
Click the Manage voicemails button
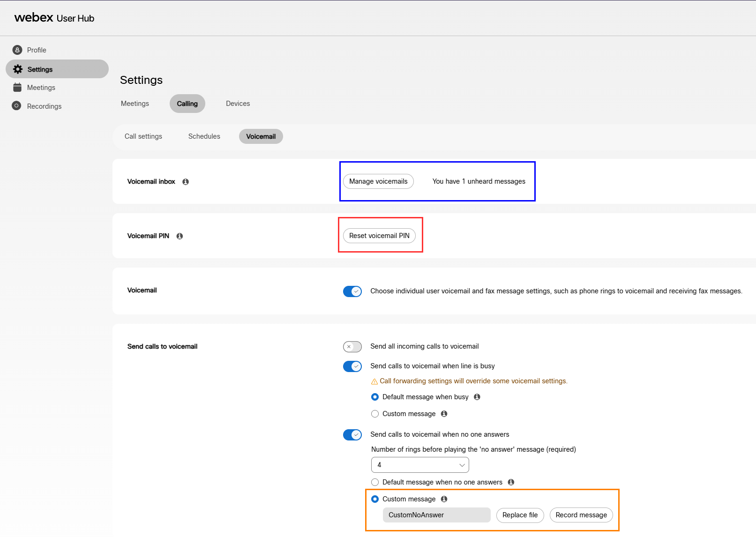[378, 181]
